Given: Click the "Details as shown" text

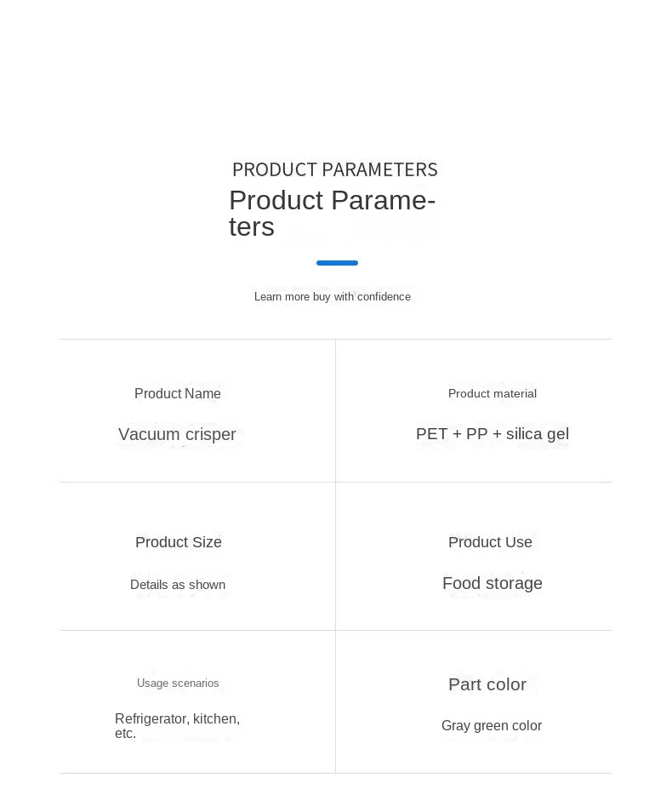Looking at the screenshot, I should pyautogui.click(x=178, y=585).
